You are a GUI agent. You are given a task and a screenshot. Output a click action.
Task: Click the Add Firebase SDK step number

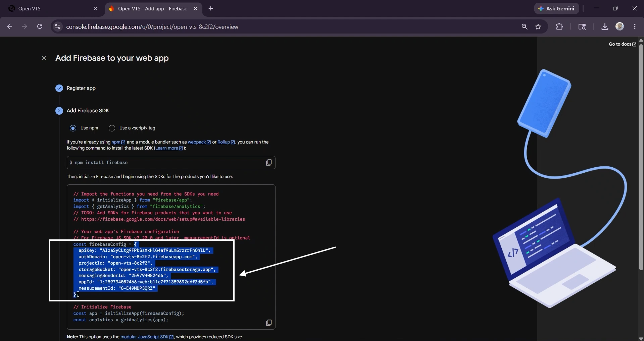click(x=59, y=111)
